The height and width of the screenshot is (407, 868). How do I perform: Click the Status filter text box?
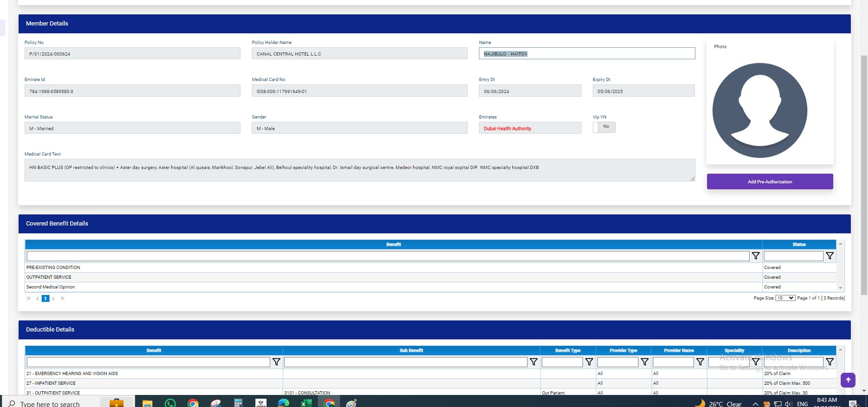click(794, 256)
